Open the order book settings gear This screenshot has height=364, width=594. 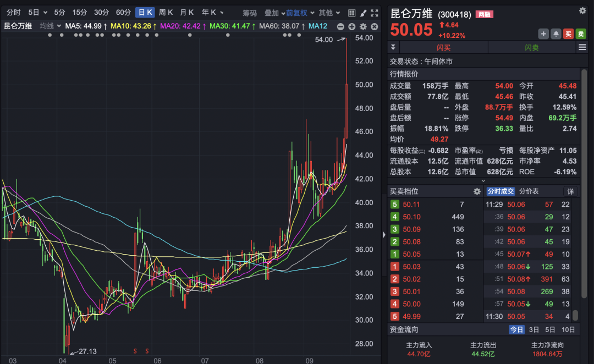(476, 191)
